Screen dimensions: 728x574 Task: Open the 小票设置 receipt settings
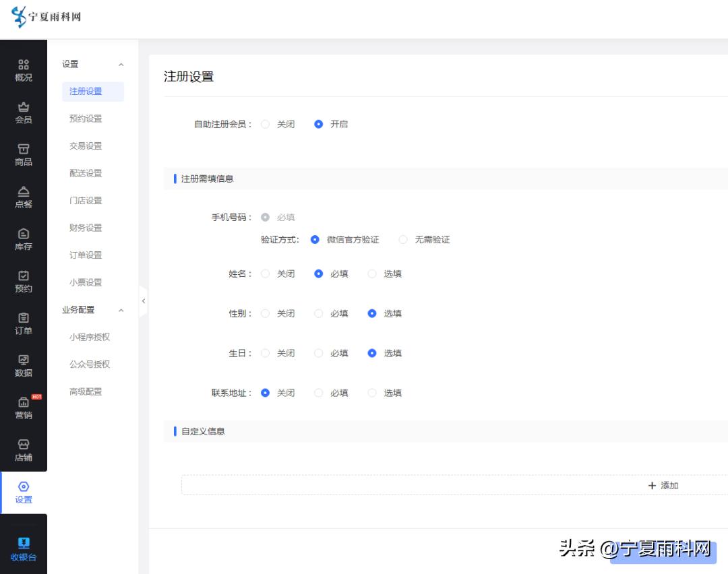(x=85, y=282)
